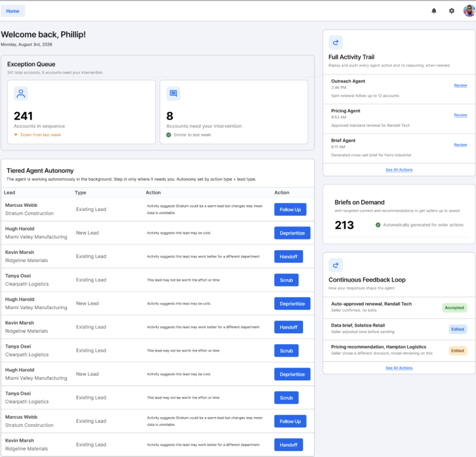Click the 241 accounts count
Screen dimensions: 476x457
pyautogui.click(x=23, y=116)
